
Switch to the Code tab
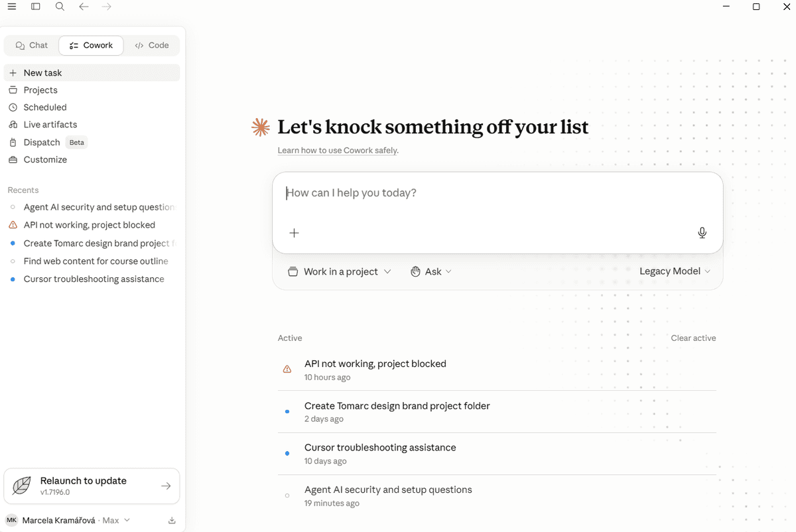152,46
